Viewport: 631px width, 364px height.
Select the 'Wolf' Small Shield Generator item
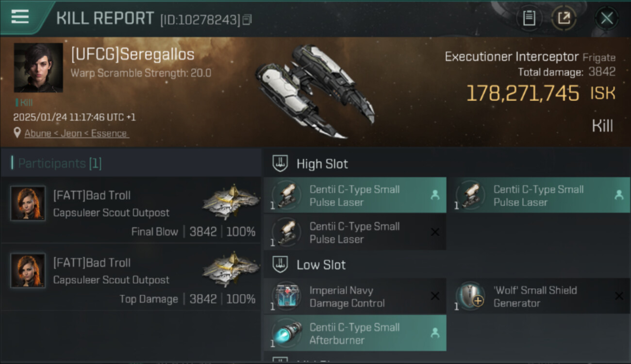[x=535, y=297]
